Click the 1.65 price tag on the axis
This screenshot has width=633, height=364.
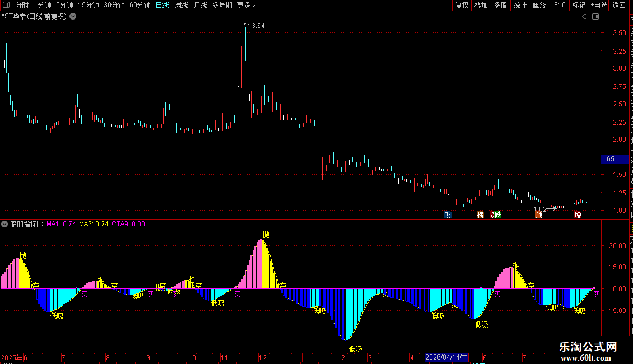coord(615,159)
